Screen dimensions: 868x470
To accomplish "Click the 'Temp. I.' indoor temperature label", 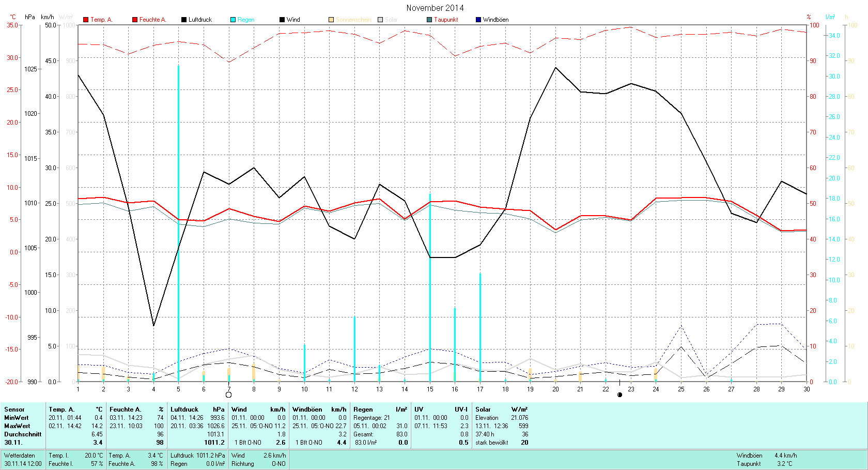I will pyautogui.click(x=57, y=456).
